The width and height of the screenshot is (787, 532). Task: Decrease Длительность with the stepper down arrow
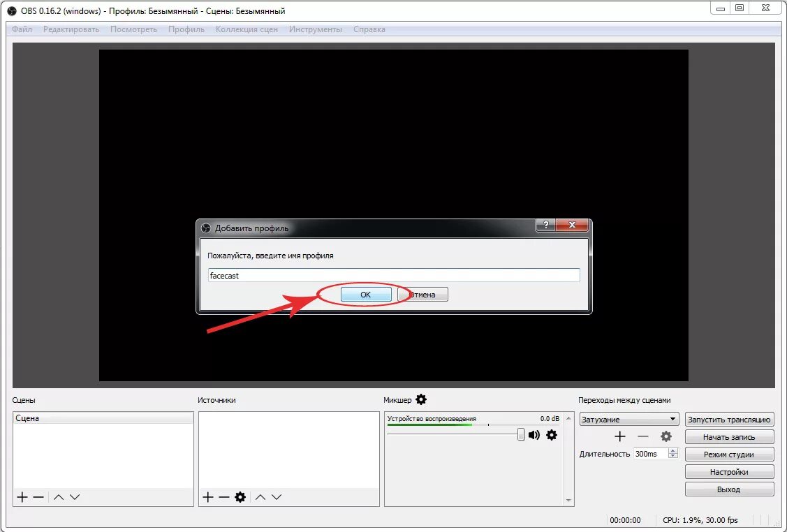[x=673, y=456]
